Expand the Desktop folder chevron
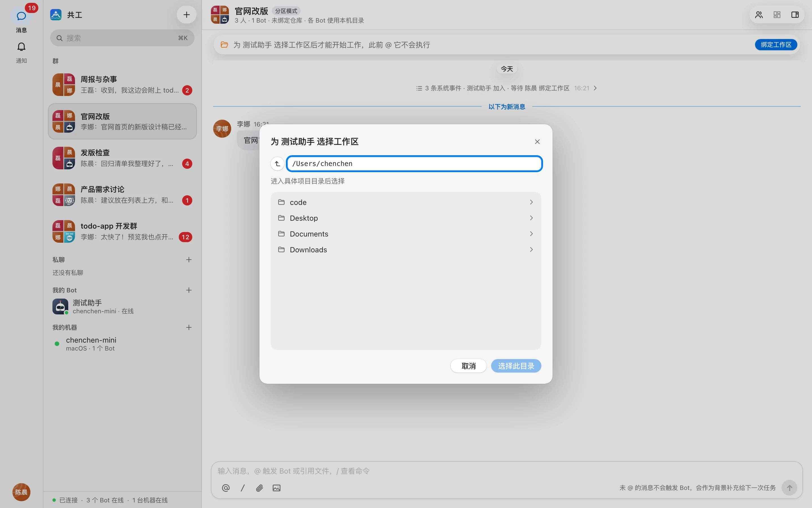 point(531,218)
